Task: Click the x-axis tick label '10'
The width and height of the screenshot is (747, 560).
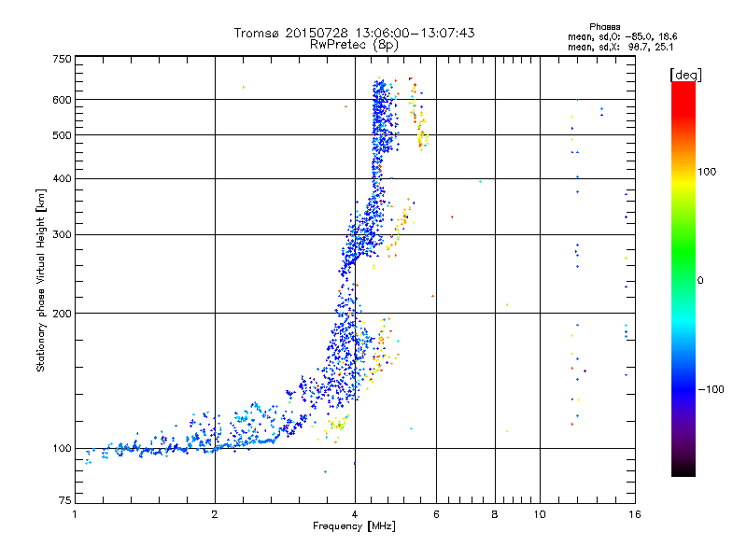Action: point(540,514)
